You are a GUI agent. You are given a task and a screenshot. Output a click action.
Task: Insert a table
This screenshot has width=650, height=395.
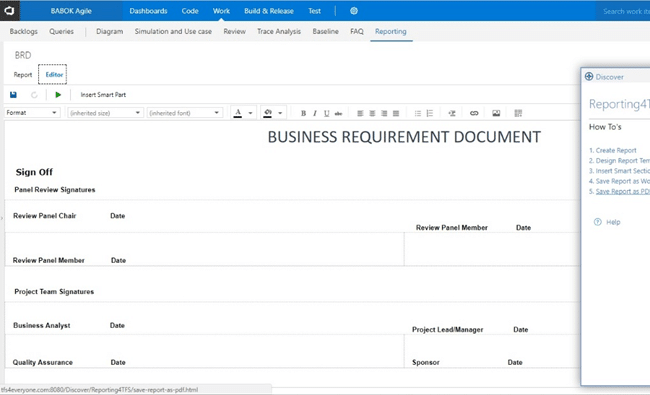(518, 113)
